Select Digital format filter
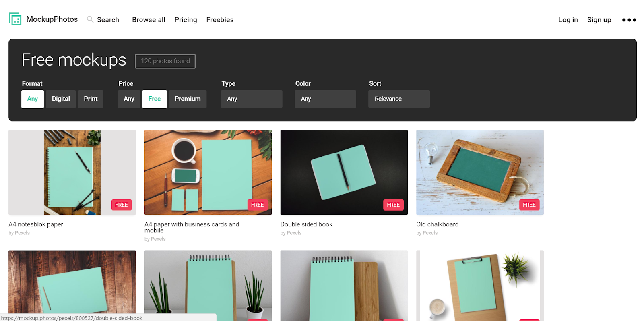644x321 pixels. coord(61,99)
